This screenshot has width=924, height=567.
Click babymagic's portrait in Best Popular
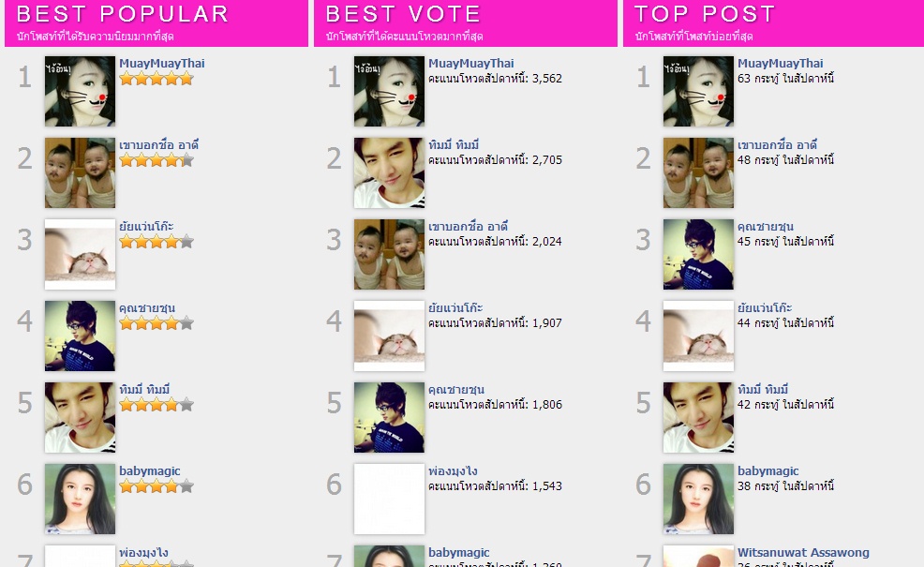click(x=81, y=499)
